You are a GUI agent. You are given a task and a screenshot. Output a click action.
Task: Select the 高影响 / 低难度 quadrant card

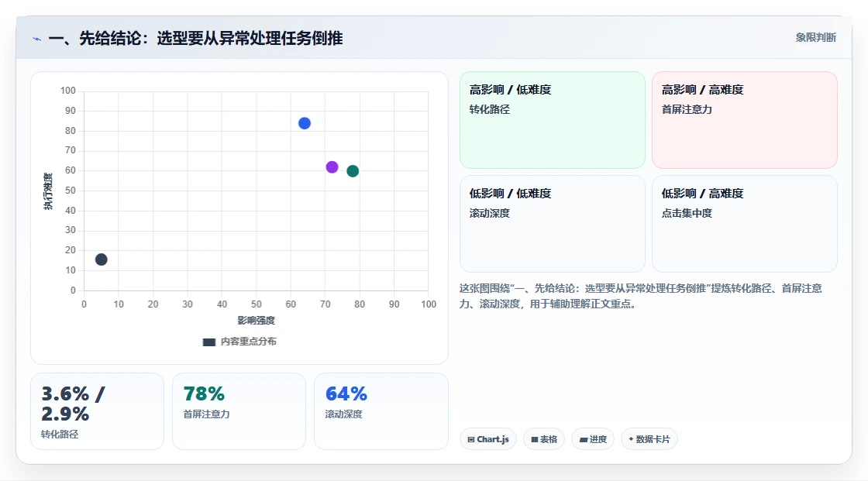[553, 120]
